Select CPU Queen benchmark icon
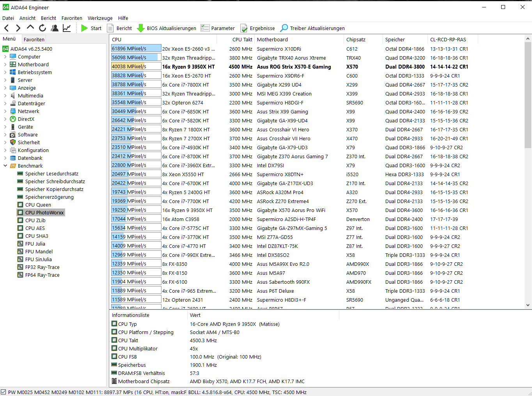Screen dimensions: 532x396 coord(20,205)
